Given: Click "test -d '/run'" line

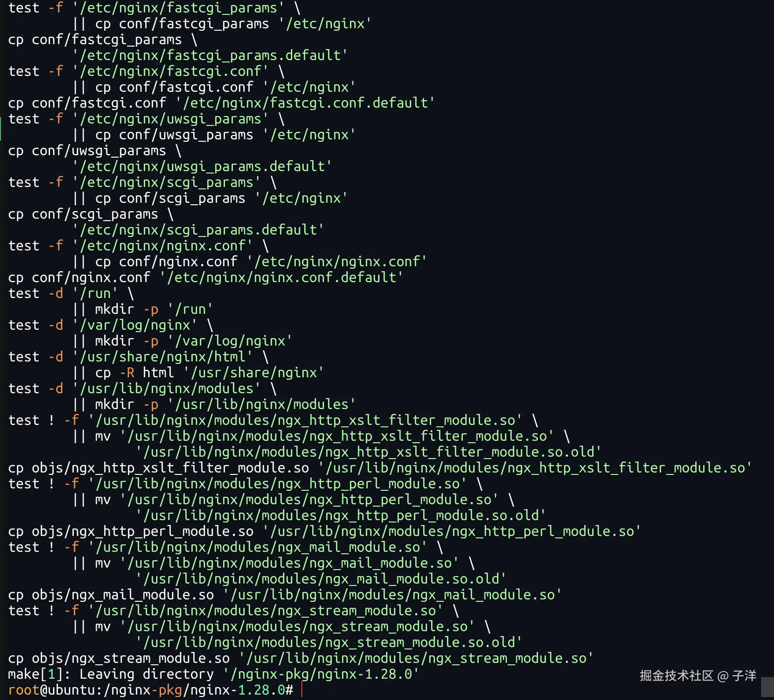Looking at the screenshot, I should coord(71,293).
